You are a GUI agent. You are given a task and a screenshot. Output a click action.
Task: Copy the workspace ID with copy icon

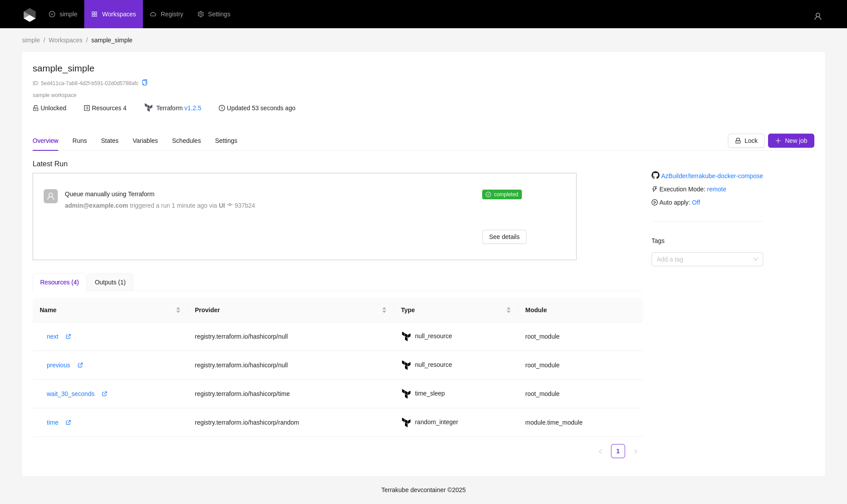pyautogui.click(x=145, y=82)
